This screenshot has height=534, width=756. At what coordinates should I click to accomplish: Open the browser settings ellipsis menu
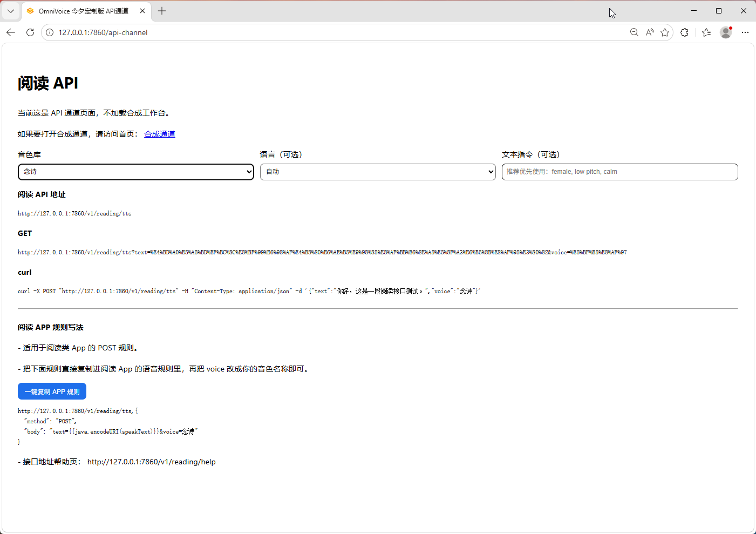coord(745,32)
